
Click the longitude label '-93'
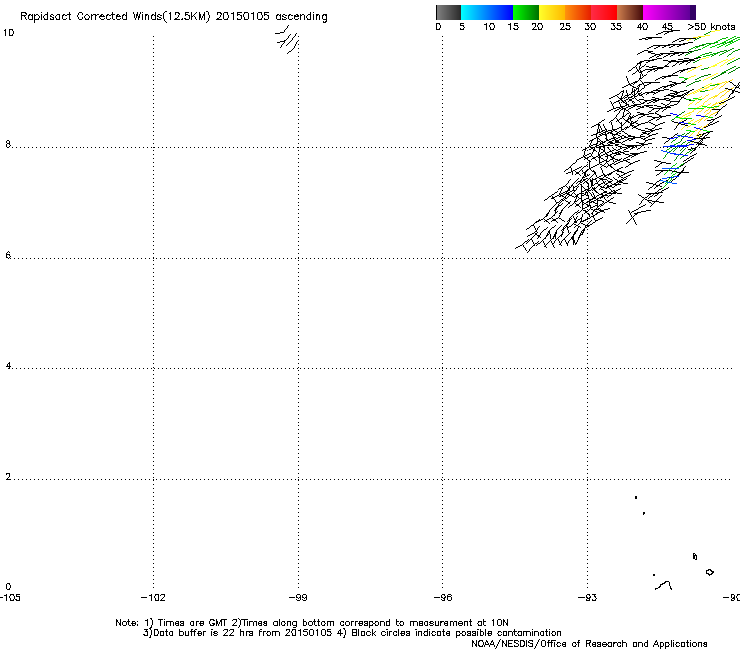pos(588,597)
